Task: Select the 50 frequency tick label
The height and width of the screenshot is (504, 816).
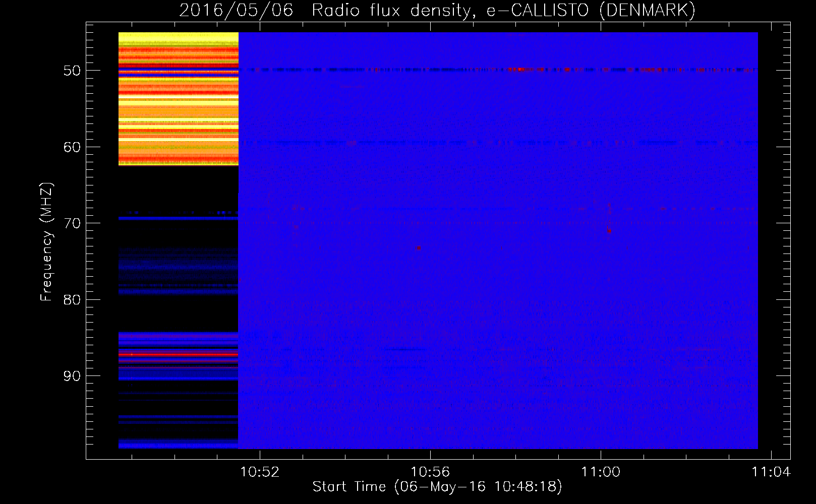Action: click(72, 71)
